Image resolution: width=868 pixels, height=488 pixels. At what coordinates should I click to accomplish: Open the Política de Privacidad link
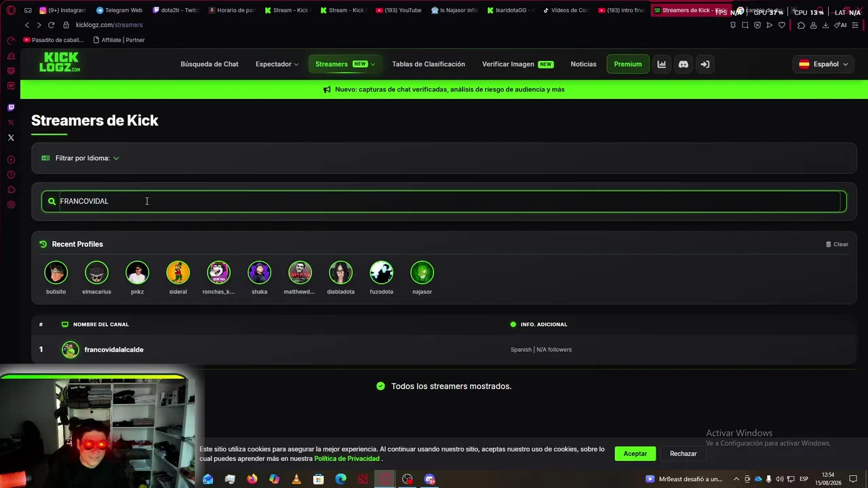pos(347,459)
